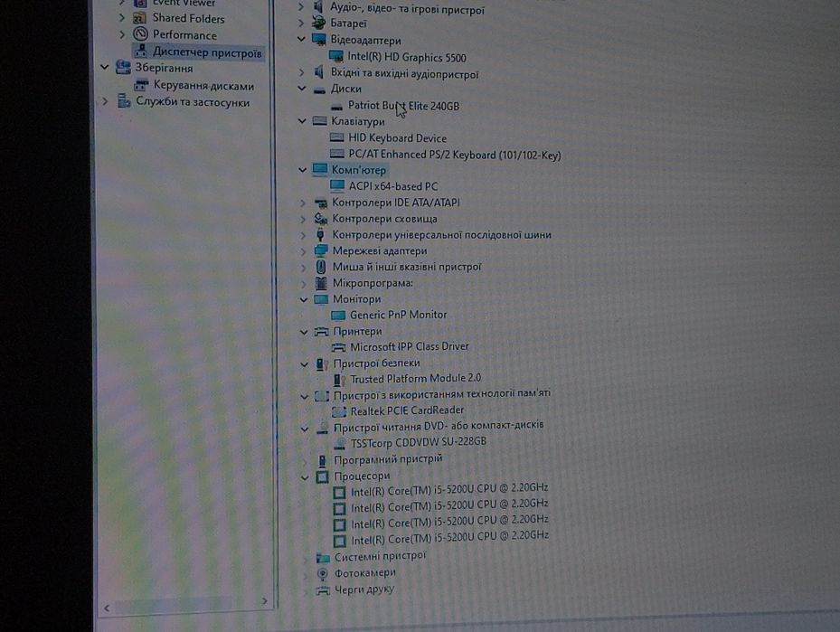Collapse the Монітори category
The height and width of the screenshot is (632, 840).
304,299
